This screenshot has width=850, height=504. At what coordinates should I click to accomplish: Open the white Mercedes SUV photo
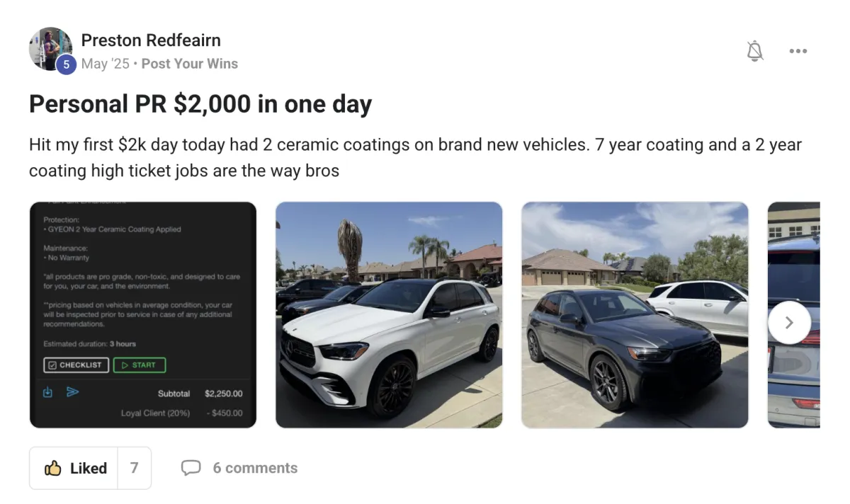[389, 315]
